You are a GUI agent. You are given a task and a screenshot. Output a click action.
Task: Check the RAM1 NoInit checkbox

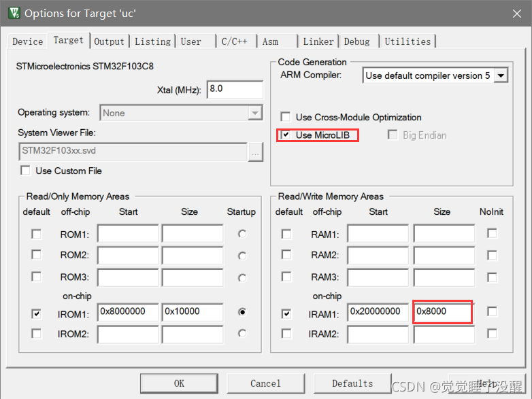(x=492, y=233)
